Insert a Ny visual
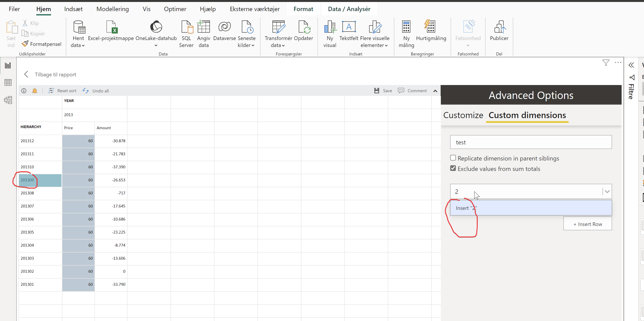Screen dimensions: 644x321 tap(330, 27)
